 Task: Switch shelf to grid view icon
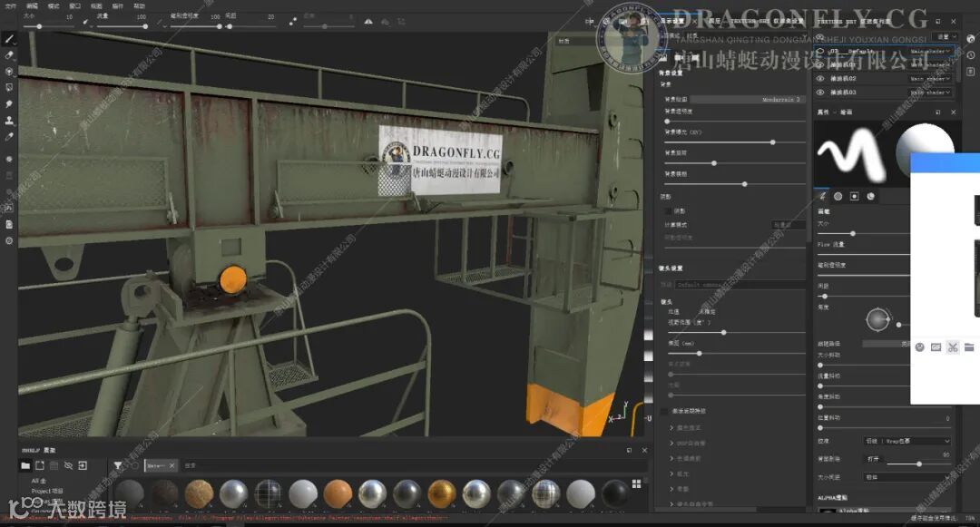coord(635,483)
